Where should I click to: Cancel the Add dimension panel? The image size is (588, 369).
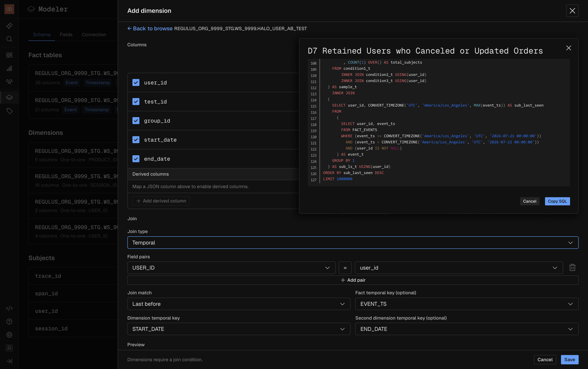545,360
